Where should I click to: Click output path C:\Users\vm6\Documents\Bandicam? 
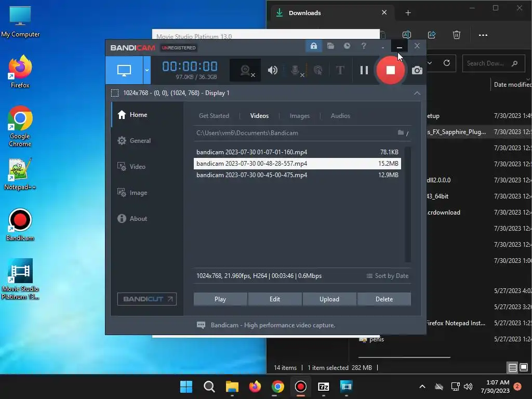(247, 133)
